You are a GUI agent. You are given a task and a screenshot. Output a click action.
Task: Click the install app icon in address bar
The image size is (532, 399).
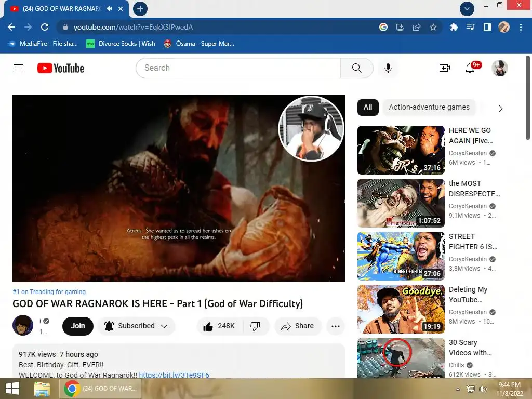400,27
